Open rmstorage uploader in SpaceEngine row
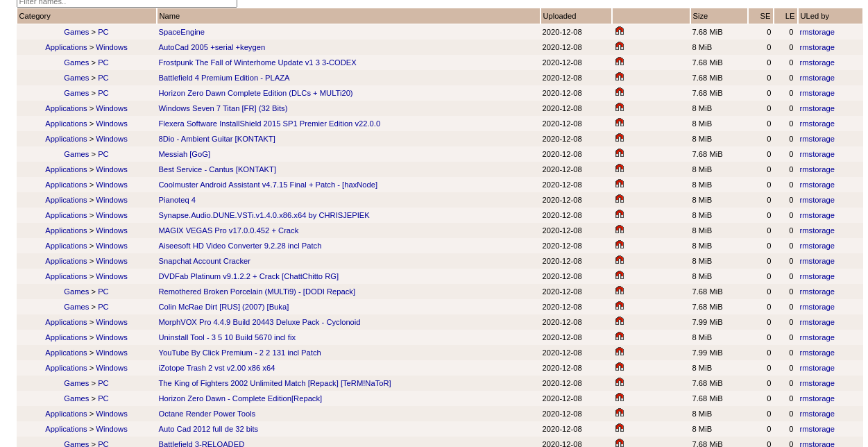Screen dimensions: 868x447 coord(817,32)
